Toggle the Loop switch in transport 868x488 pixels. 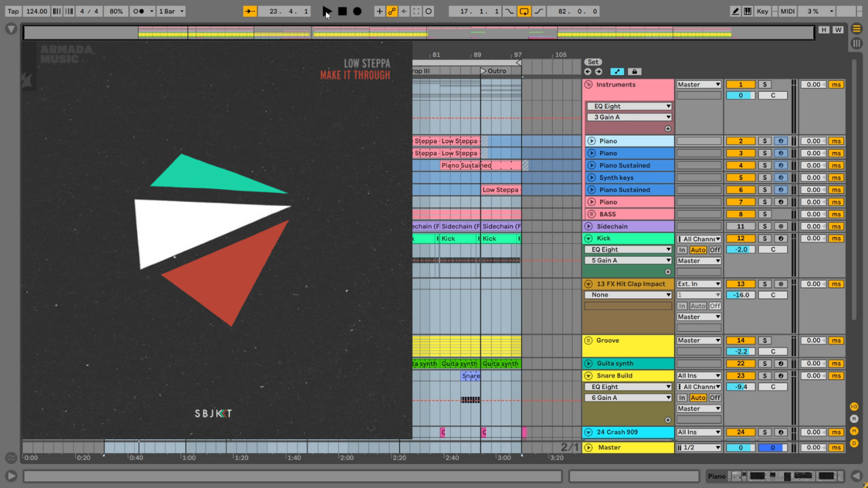coord(524,12)
